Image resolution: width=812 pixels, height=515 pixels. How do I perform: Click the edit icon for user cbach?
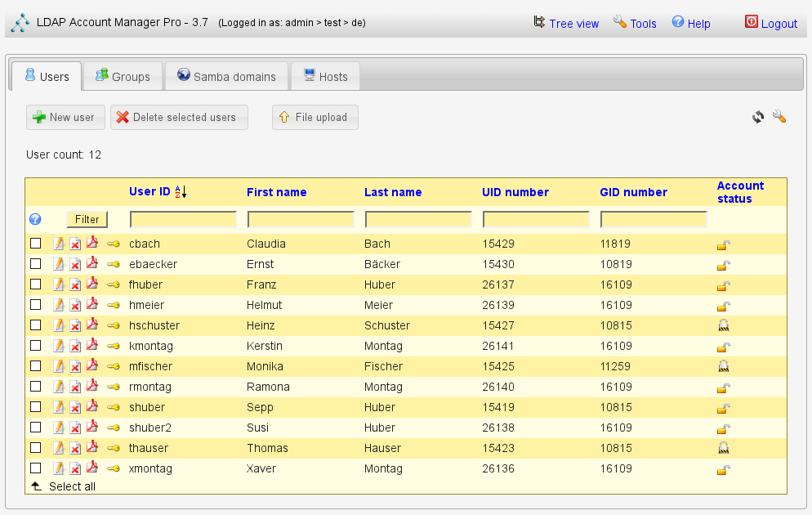coord(59,244)
